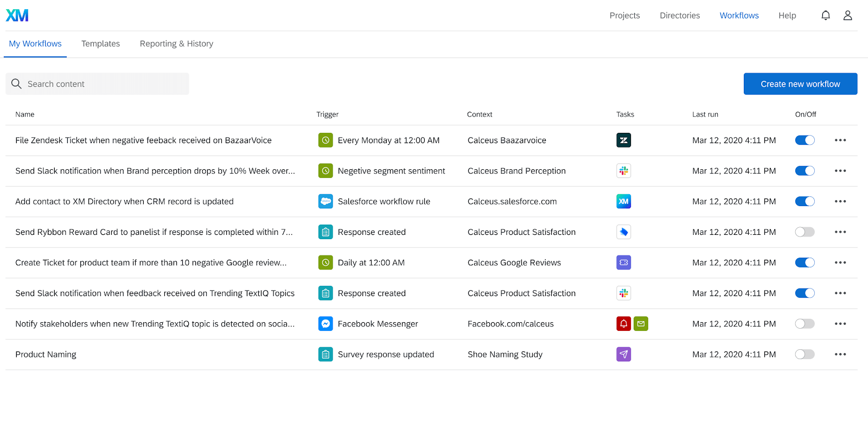The height and width of the screenshot is (435, 868).
Task: Open more options for Product Naming workflow
Action: tap(840, 354)
